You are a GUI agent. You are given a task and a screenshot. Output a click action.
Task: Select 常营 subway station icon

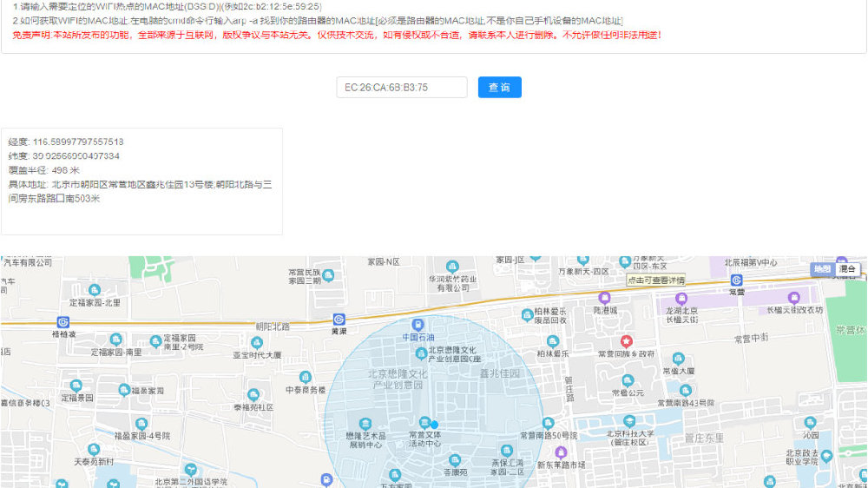(x=736, y=280)
